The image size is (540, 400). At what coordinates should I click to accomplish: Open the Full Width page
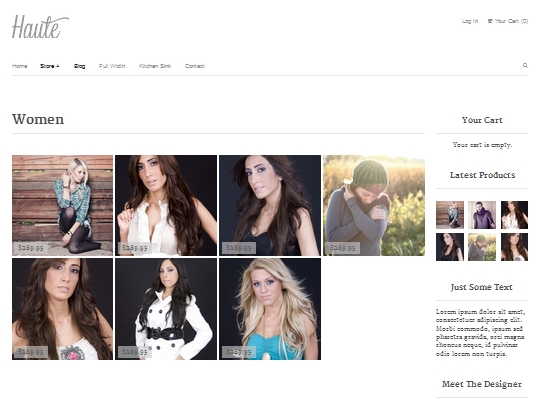112,66
